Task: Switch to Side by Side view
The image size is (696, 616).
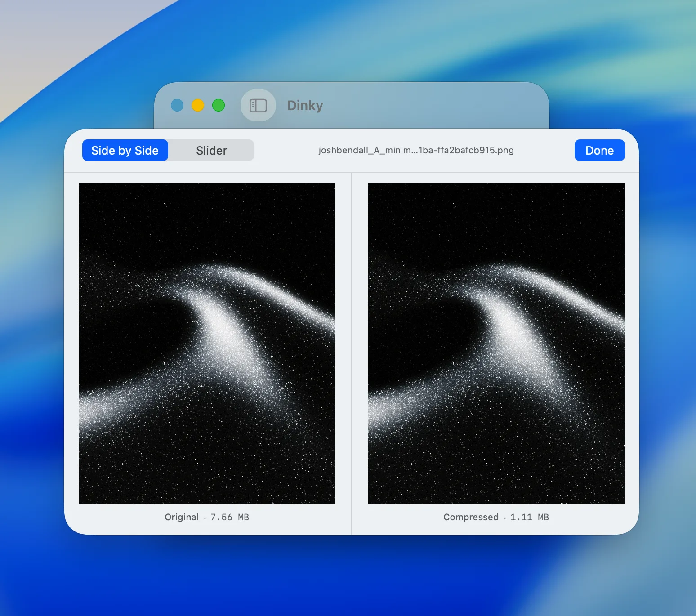Action: [x=125, y=150]
